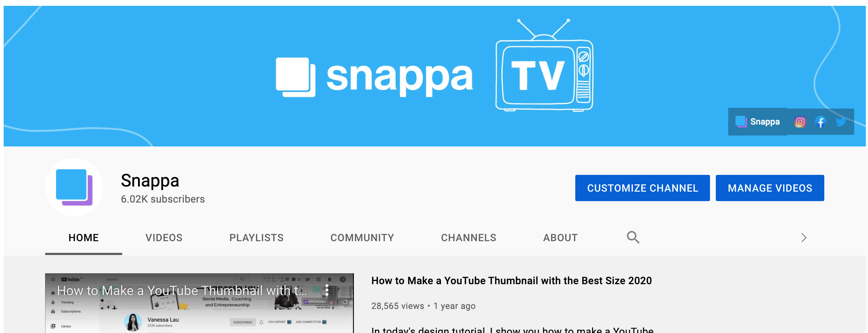Image resolution: width=868 pixels, height=333 pixels.
Task: Open the About tab
Action: 560,238
